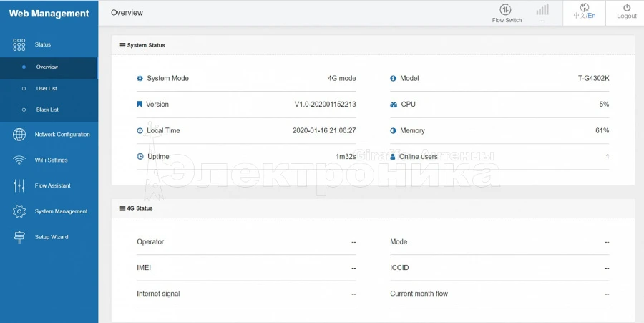Toggle the Flow Switch
This screenshot has height=323, width=644.
coord(506,9)
